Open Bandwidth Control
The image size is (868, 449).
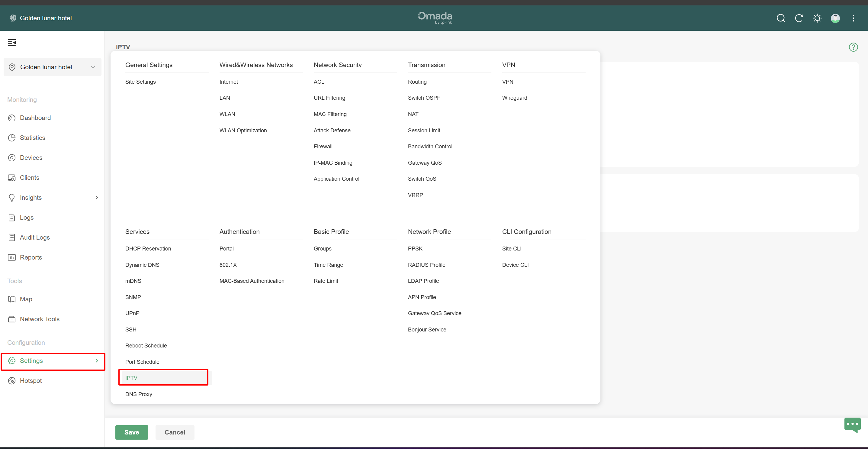[430, 147]
